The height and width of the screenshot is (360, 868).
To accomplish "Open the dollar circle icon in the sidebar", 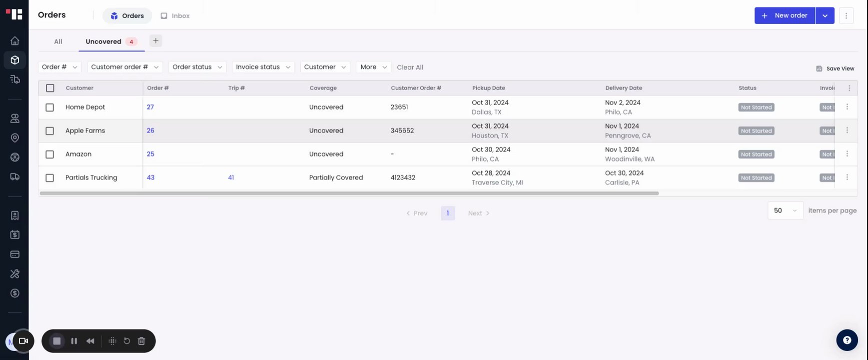I will point(15,293).
